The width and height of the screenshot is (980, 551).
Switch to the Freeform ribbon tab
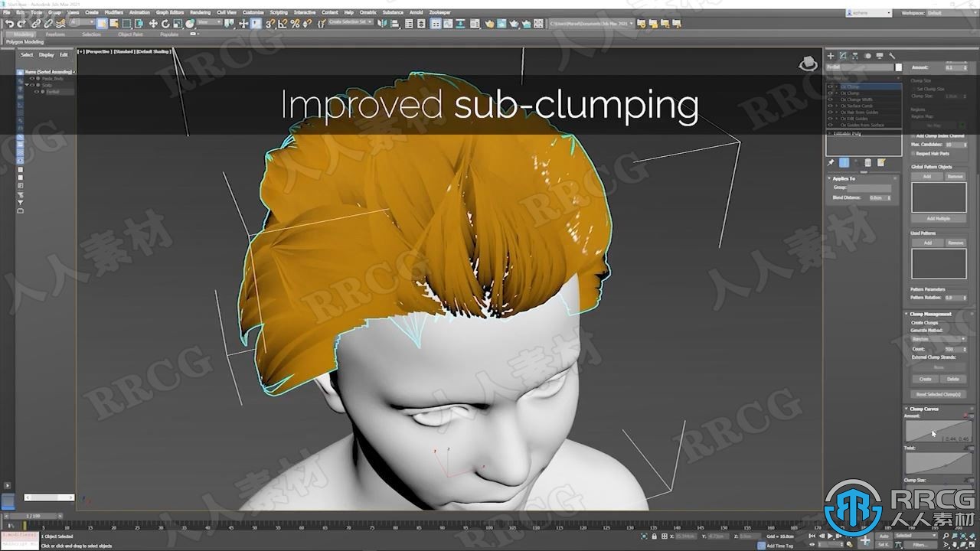[x=55, y=34]
